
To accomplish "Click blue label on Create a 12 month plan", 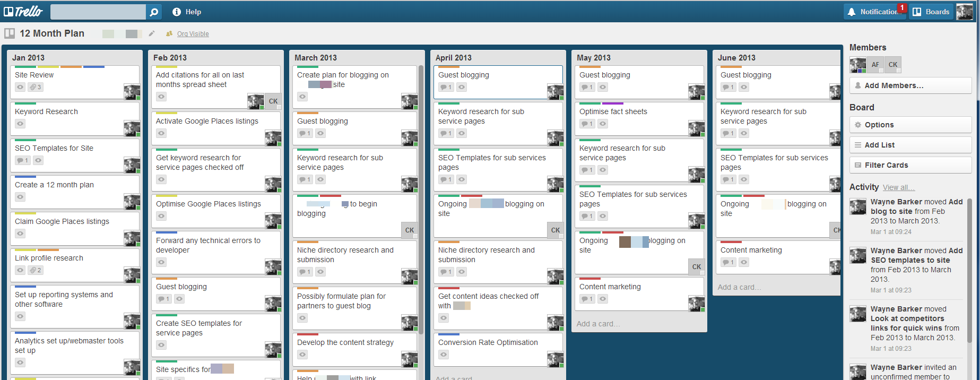I will click(25, 177).
